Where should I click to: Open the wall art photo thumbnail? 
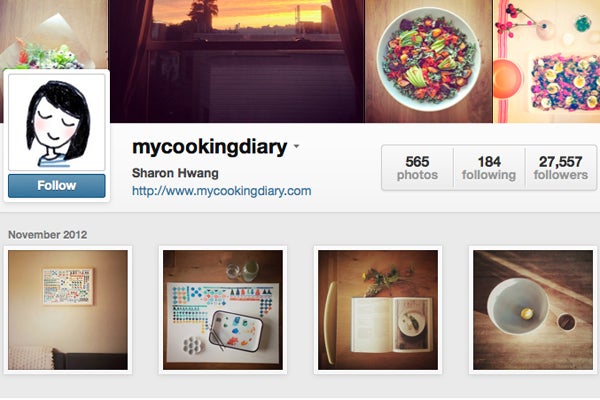pos(68,310)
